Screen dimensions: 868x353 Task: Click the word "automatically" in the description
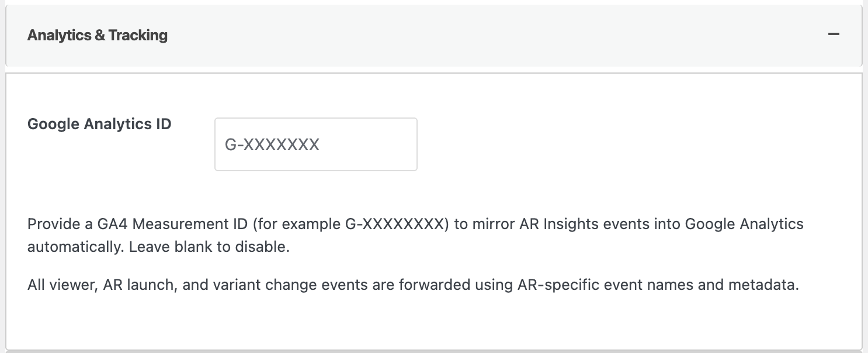pyautogui.click(x=72, y=247)
